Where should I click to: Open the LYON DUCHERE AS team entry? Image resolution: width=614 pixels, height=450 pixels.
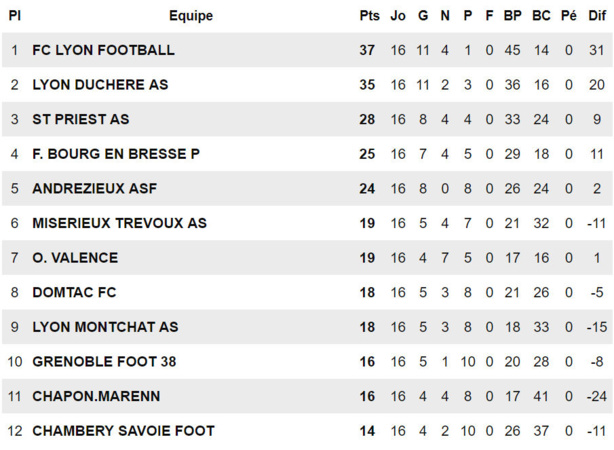[100, 85]
